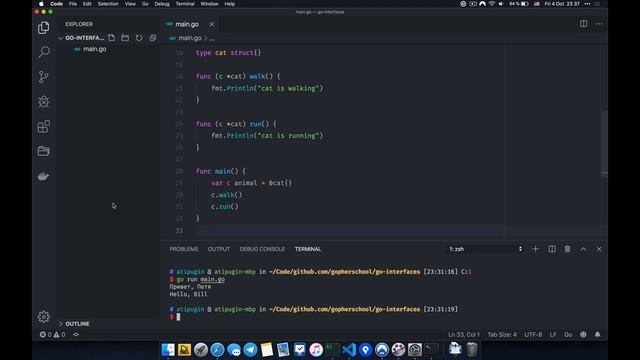The height and width of the screenshot is (360, 640).
Task: Click the empty line 33 in editor
Action: (350, 231)
